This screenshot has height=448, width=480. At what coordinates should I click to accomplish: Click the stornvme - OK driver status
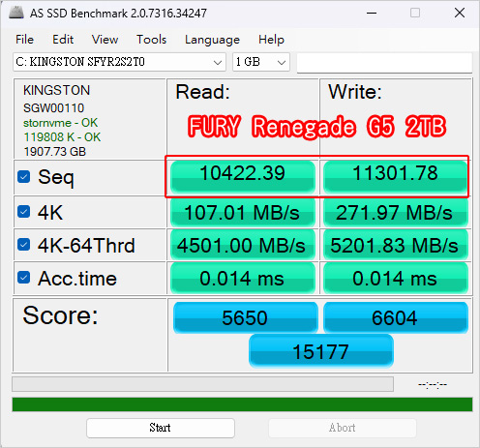click(60, 123)
